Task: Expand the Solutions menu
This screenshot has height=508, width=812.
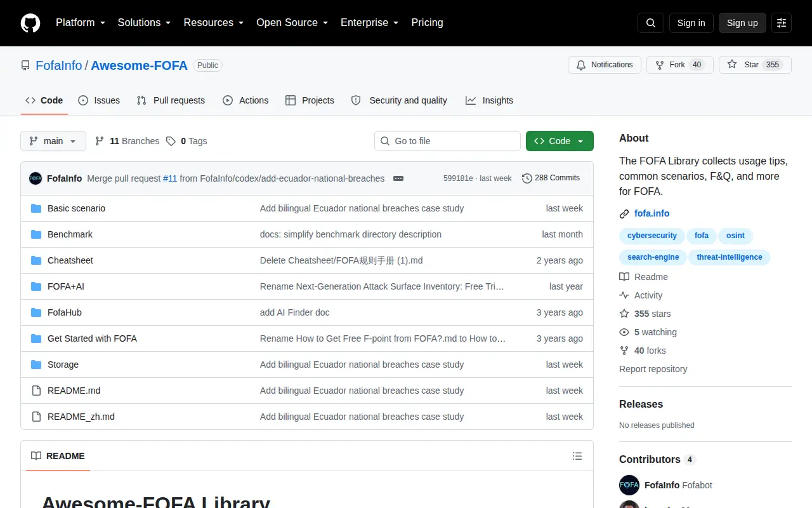Action: (145, 22)
